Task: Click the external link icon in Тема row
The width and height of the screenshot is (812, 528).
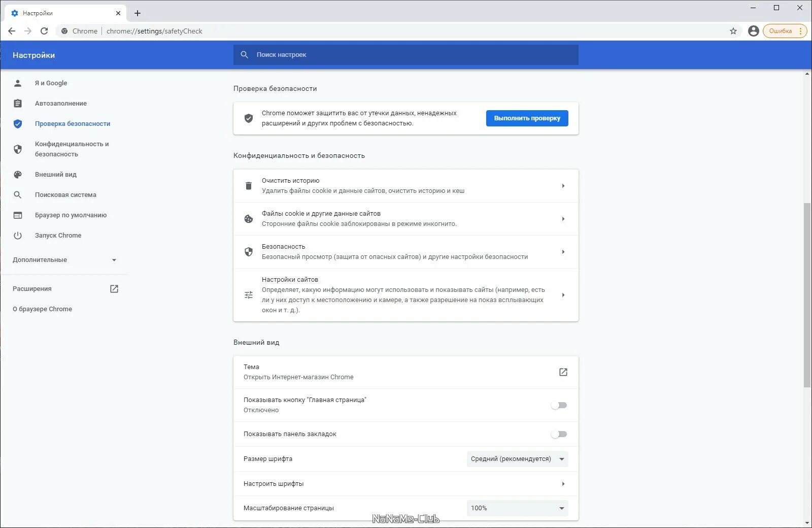Action: pyautogui.click(x=563, y=372)
